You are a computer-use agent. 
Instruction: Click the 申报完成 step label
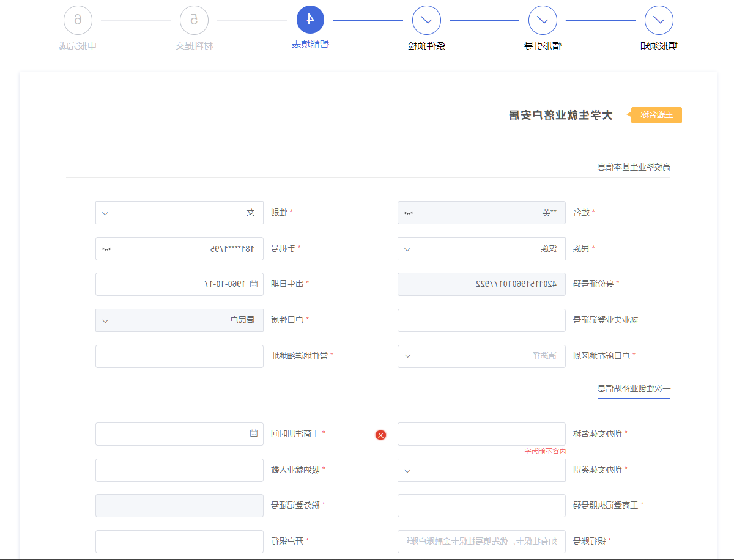point(78,46)
